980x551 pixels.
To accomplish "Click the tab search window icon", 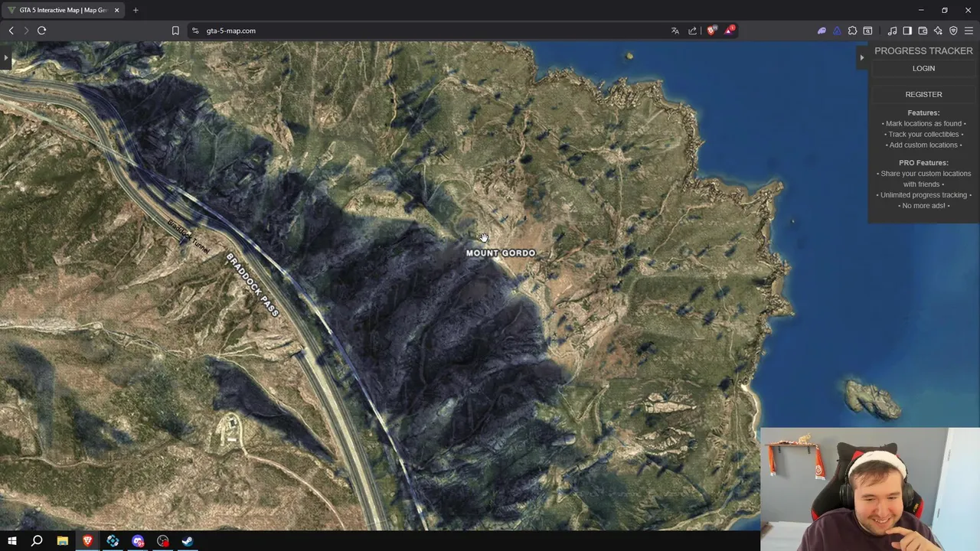I will 867,31.
